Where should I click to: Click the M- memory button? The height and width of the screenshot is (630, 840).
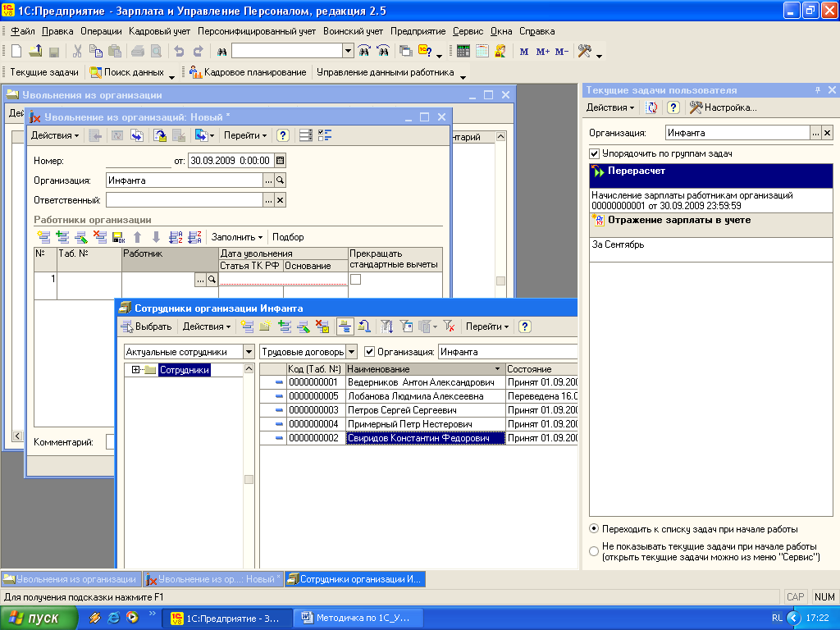[561, 52]
